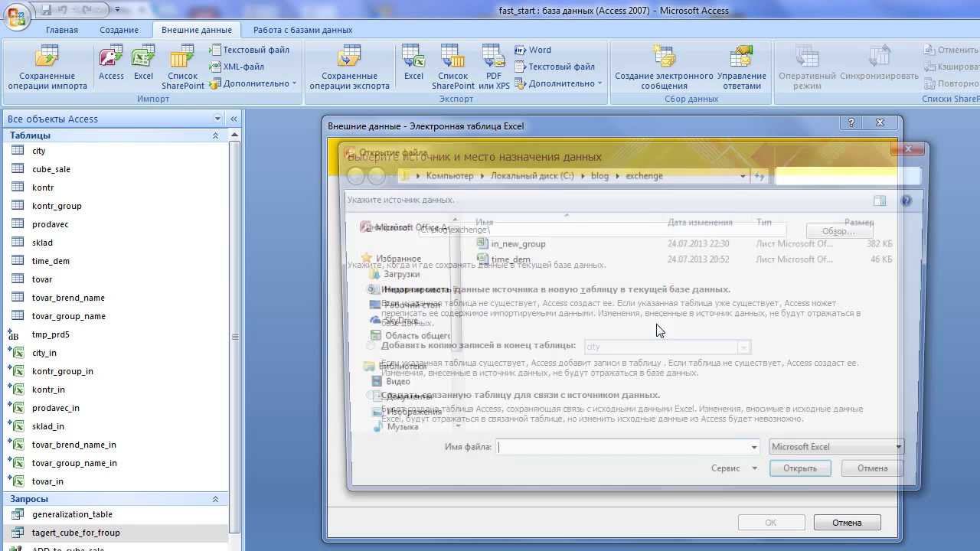Click the Excel icon in the Импорт group
The width and height of the screenshot is (980, 551).
(x=143, y=63)
